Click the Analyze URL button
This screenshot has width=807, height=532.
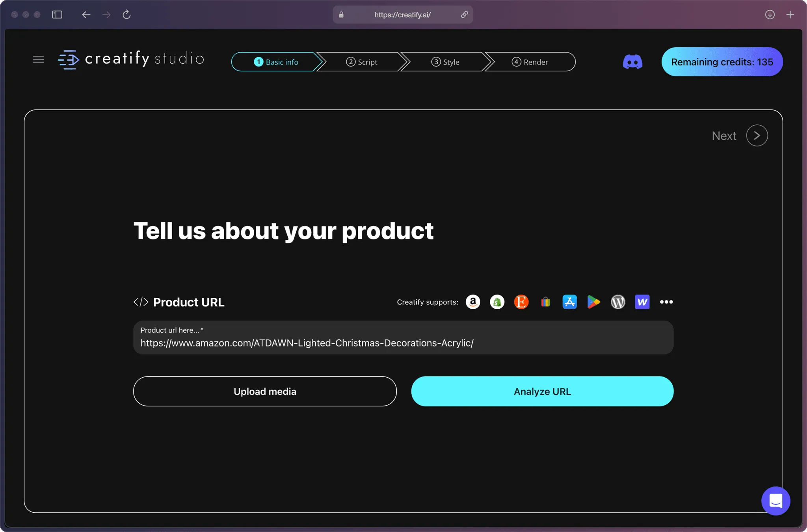[x=542, y=391]
